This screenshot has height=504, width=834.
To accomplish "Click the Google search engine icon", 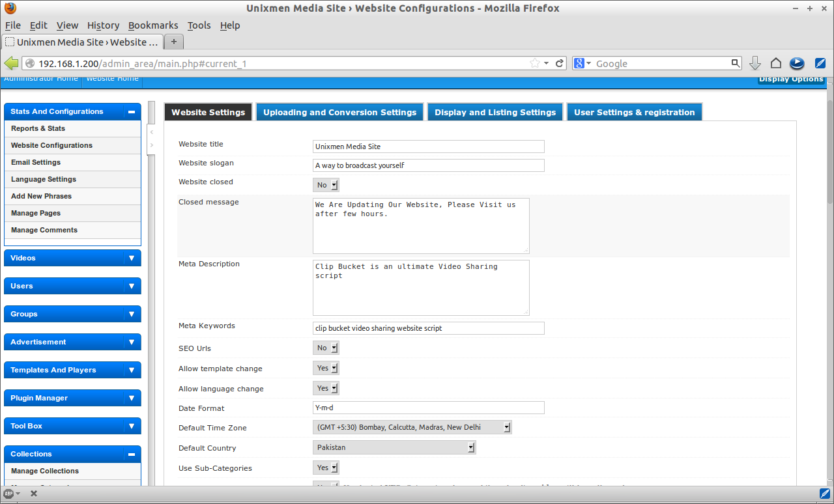I will (x=579, y=63).
